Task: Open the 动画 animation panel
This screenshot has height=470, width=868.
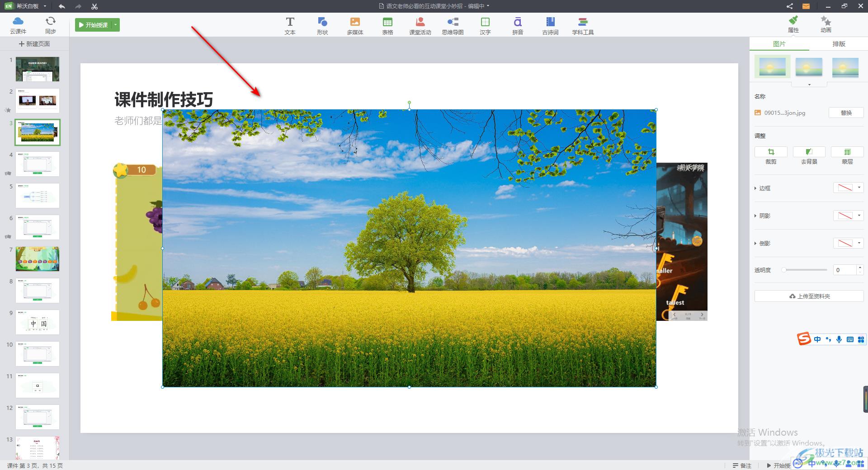Action: pyautogui.click(x=826, y=24)
